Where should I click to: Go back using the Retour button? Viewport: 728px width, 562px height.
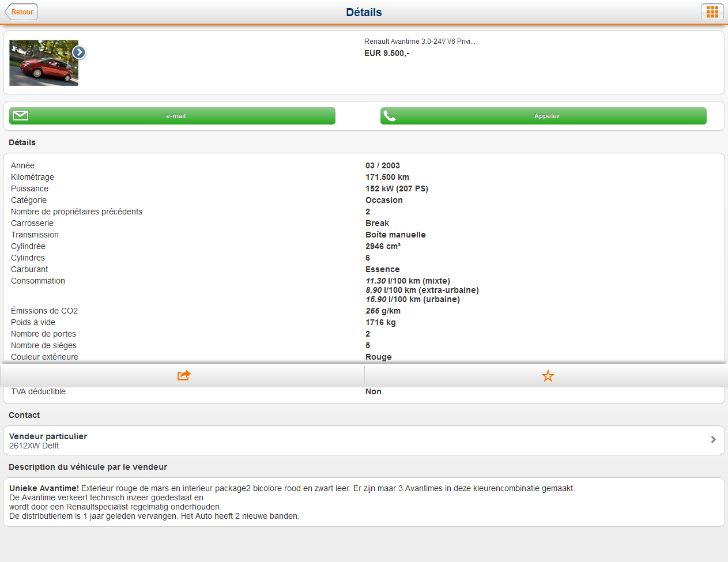(21, 12)
